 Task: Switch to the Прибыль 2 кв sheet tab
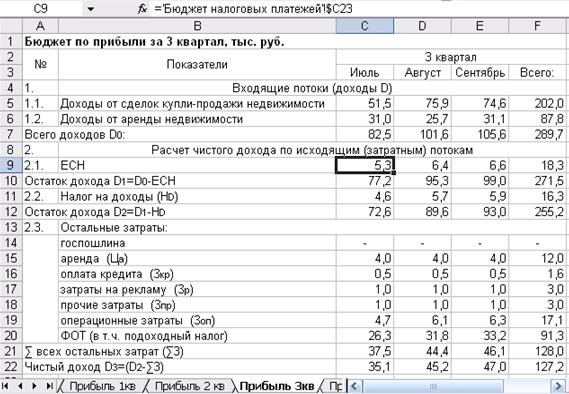pos(189,386)
